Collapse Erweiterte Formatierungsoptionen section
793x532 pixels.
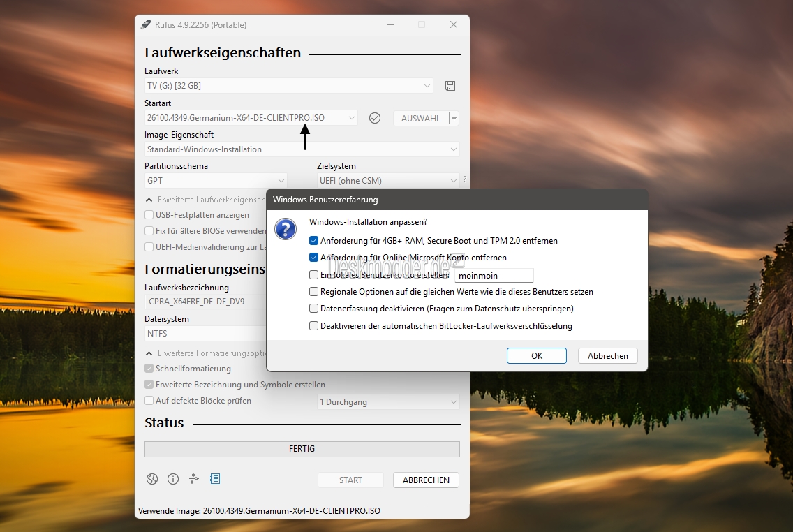click(149, 353)
